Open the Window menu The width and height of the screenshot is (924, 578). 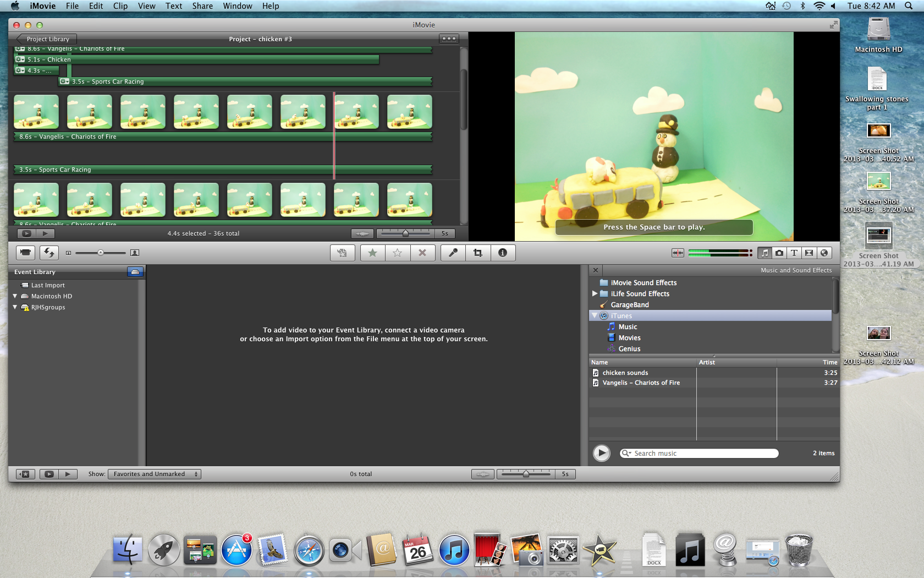[x=238, y=6]
